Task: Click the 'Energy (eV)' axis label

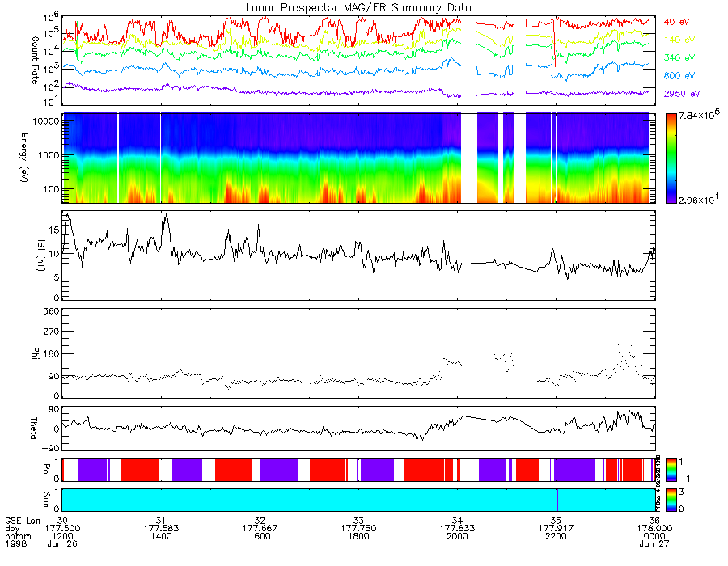Action: (24, 158)
